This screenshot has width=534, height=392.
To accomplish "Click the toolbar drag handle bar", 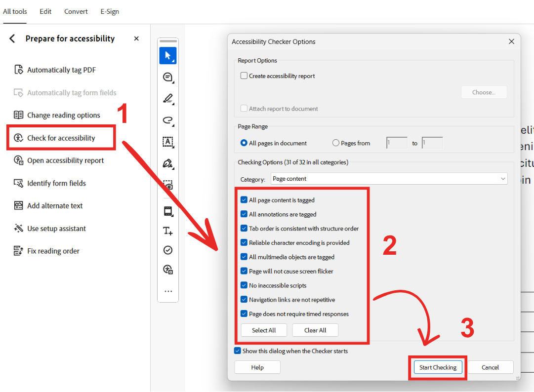I will (x=168, y=41).
